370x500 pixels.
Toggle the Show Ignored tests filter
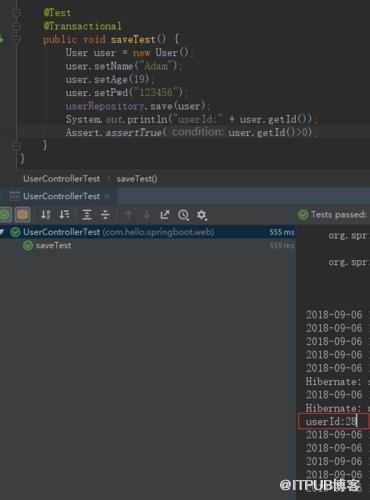22,215
